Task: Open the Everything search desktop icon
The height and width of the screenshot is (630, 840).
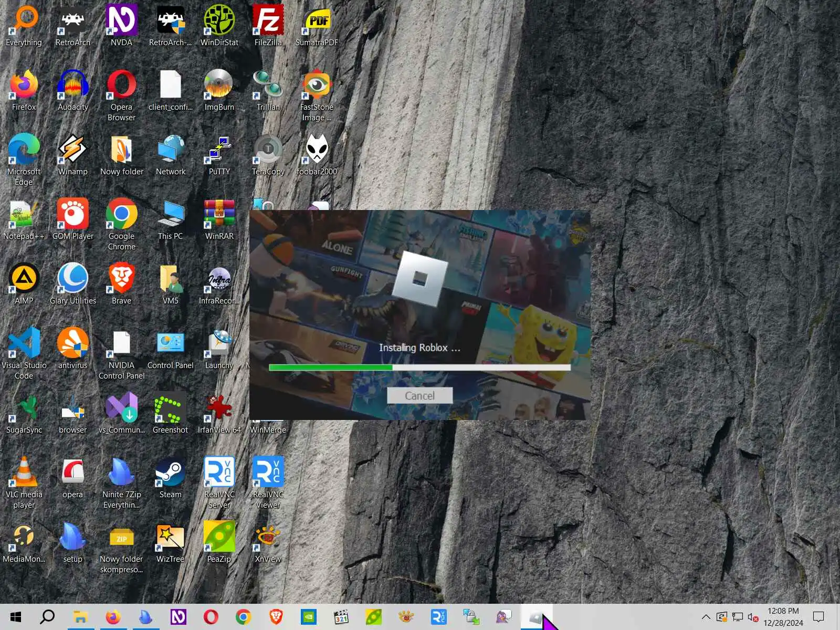Action: click(24, 26)
